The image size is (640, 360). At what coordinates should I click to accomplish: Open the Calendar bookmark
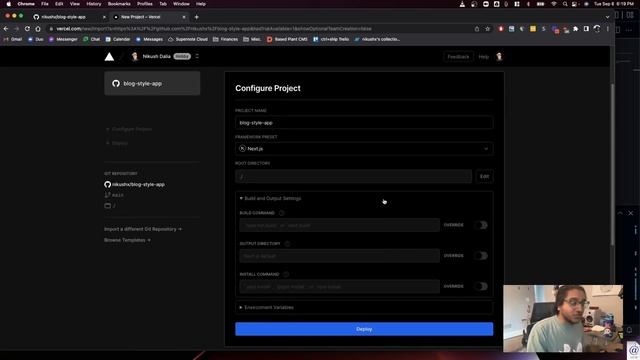[118, 39]
